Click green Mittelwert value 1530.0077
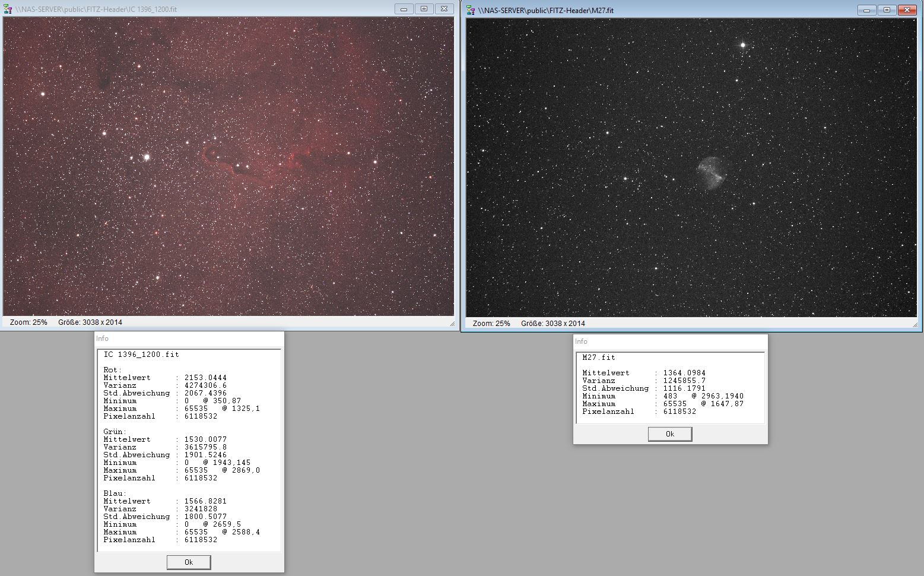The height and width of the screenshot is (576, 924). [205, 439]
